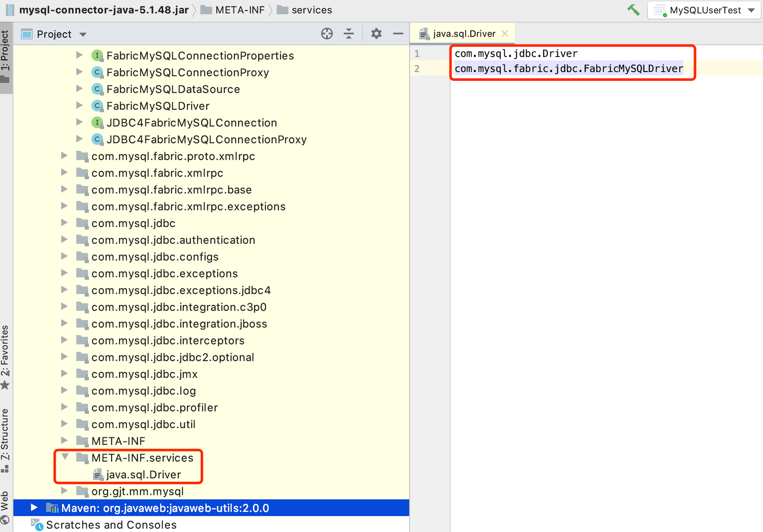Open the MySQLUserTest run configuration dropdown
The width and height of the screenshot is (763, 532).
pos(704,10)
